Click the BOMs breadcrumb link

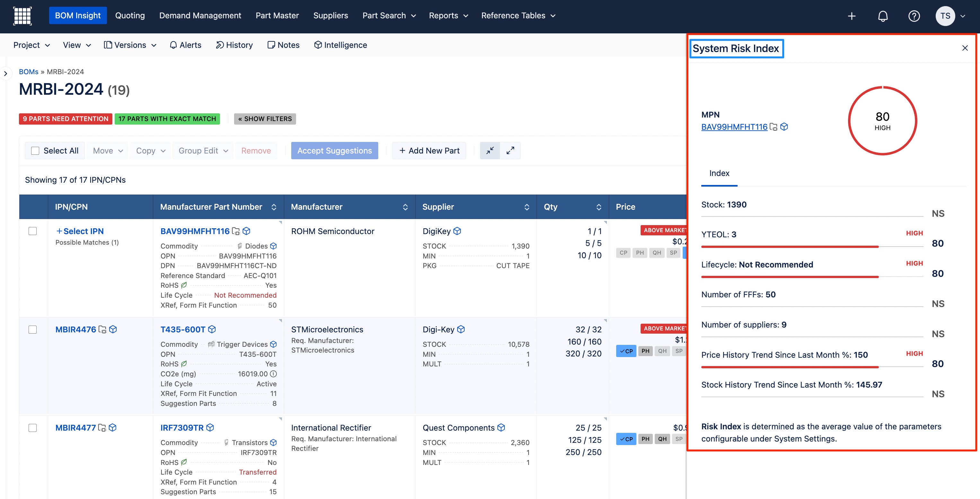(x=29, y=72)
